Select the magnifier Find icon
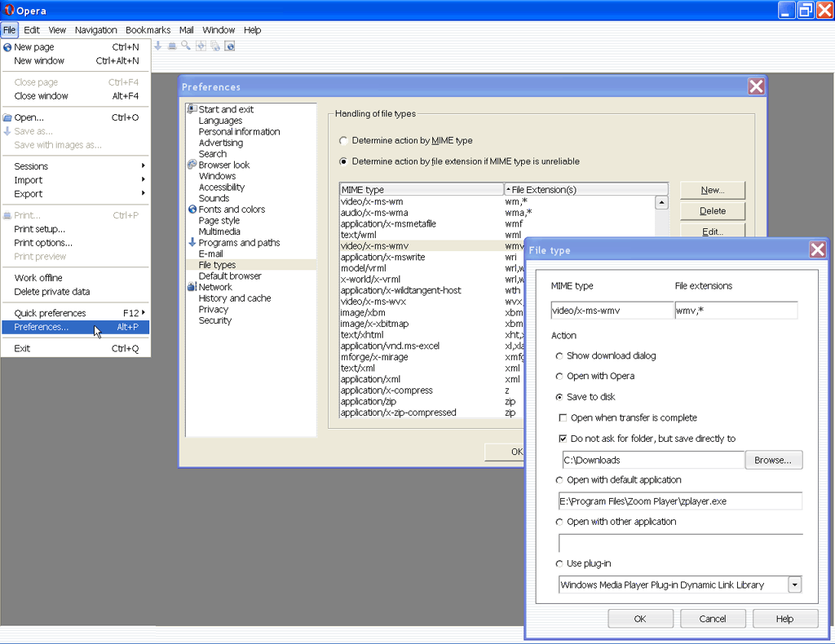 coord(184,46)
